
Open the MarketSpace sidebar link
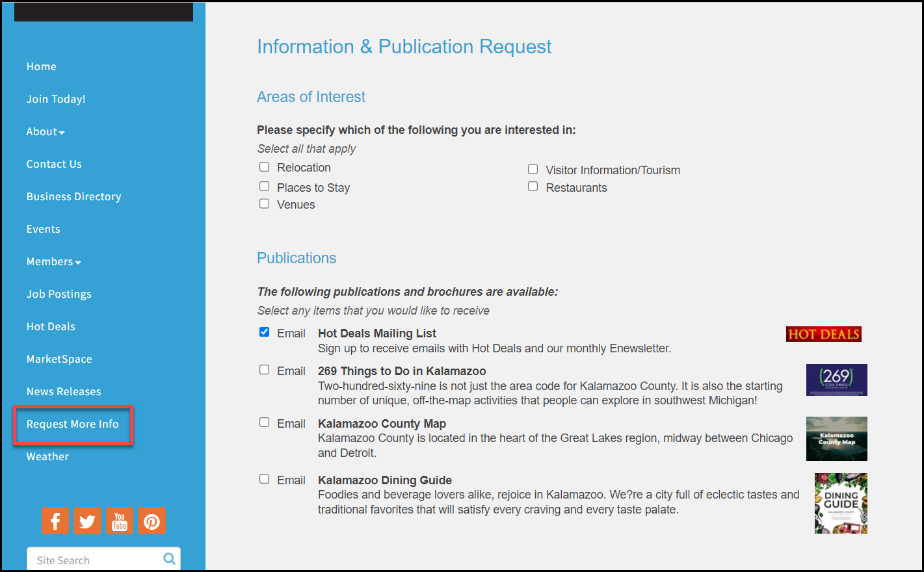[x=59, y=359]
